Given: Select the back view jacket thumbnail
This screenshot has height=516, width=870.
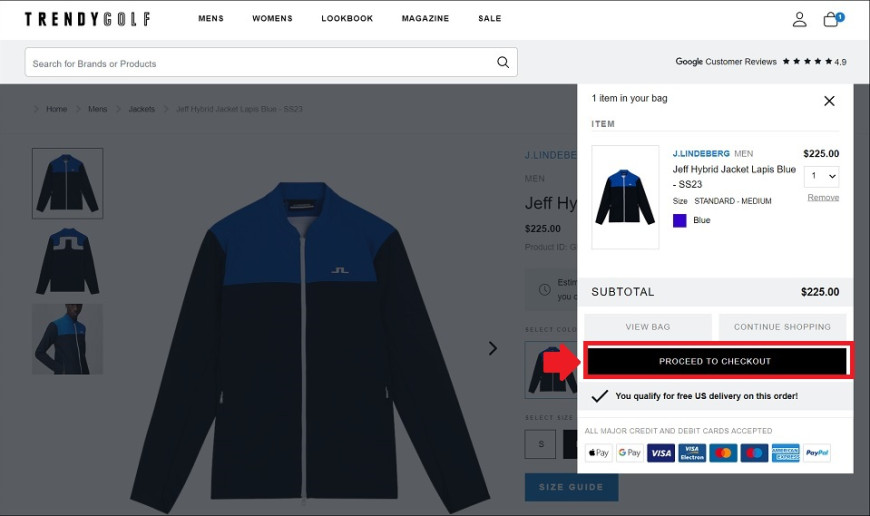Looking at the screenshot, I should click(x=68, y=261).
